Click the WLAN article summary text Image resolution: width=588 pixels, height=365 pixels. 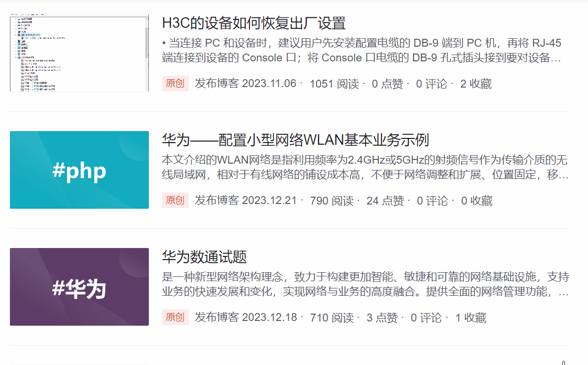[x=365, y=167]
